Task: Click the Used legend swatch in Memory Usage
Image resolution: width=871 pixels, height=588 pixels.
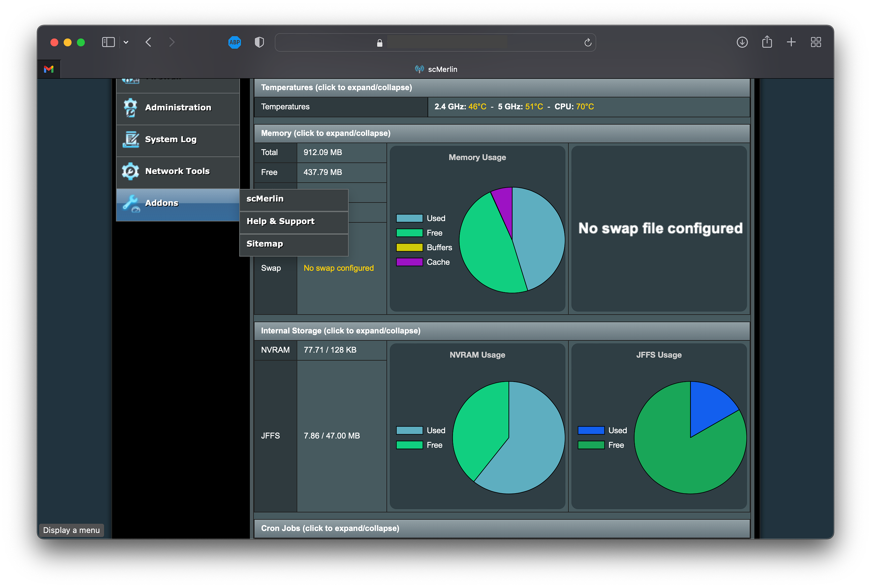Action: pyautogui.click(x=409, y=218)
